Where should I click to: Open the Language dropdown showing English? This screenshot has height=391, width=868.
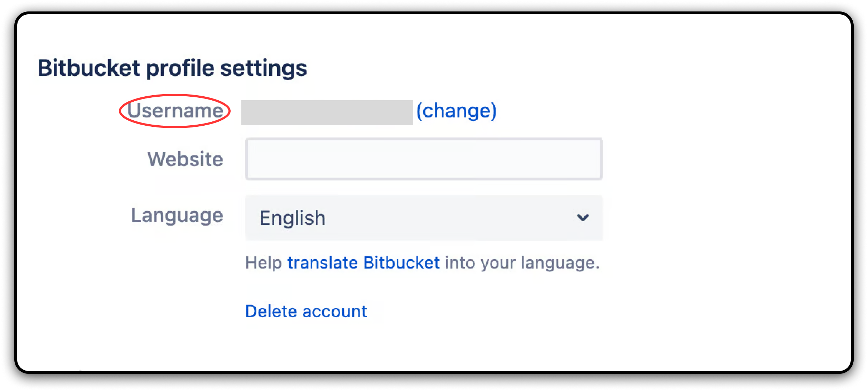[x=424, y=218]
